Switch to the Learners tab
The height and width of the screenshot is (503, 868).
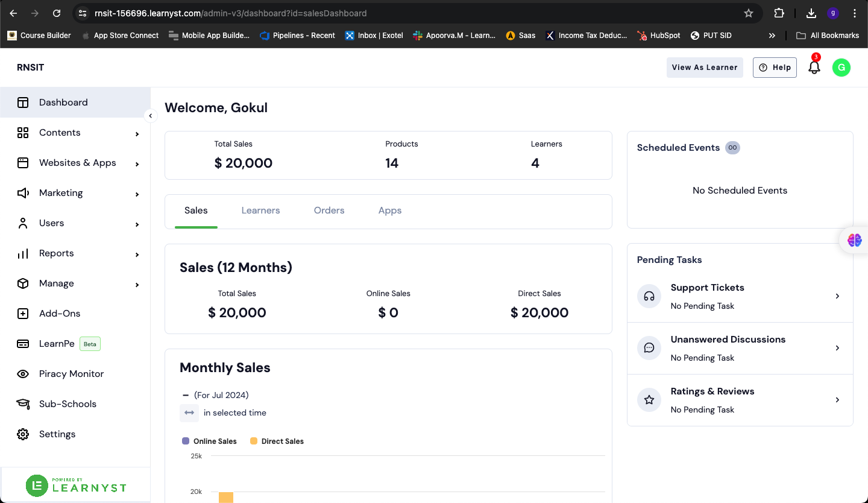tap(260, 210)
